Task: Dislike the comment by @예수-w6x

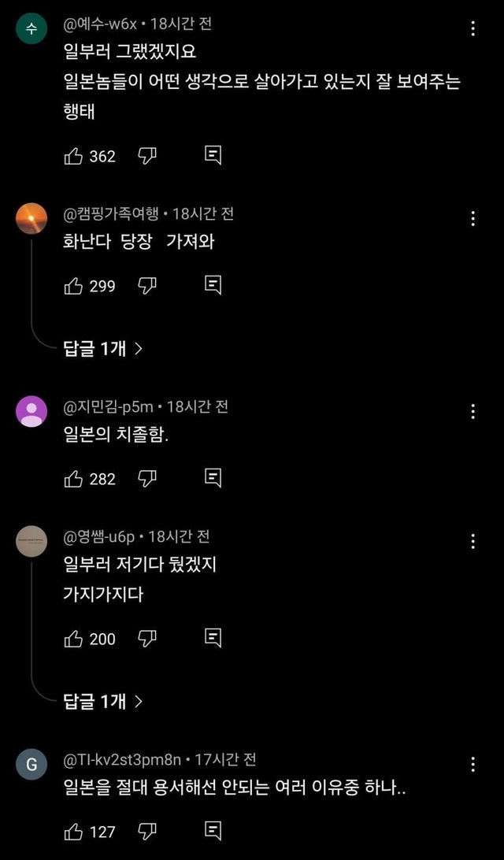Action: click(147, 156)
